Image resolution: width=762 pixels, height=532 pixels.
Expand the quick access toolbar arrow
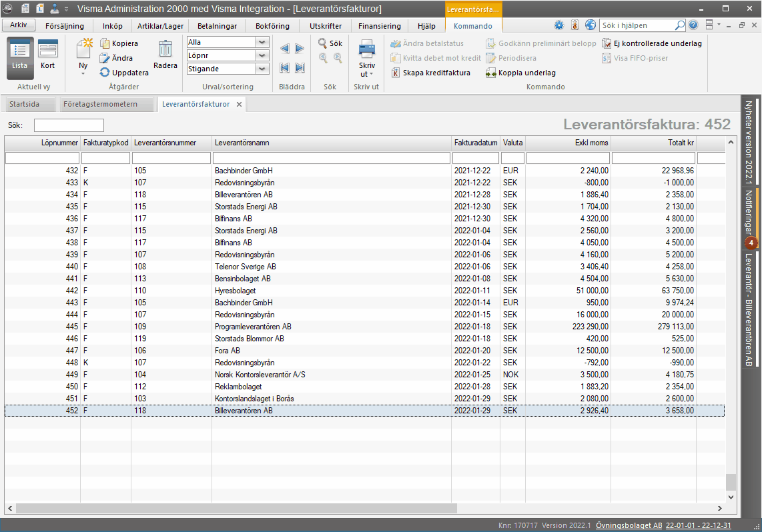click(67, 9)
